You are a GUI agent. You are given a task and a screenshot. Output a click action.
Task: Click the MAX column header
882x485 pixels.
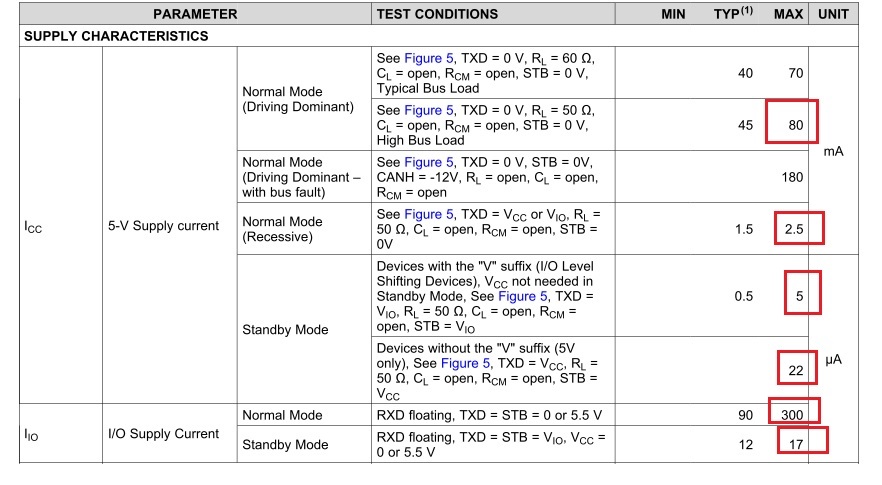[x=788, y=14]
